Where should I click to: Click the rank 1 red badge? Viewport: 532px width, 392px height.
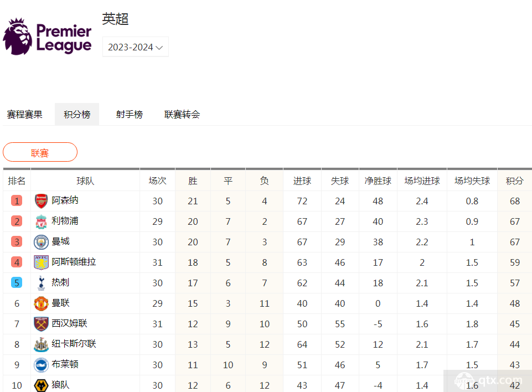17,201
